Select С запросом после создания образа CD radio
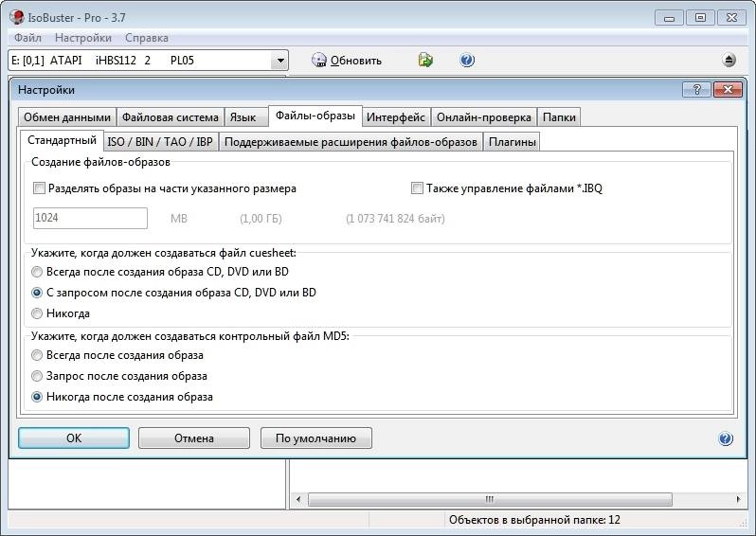 point(37,293)
